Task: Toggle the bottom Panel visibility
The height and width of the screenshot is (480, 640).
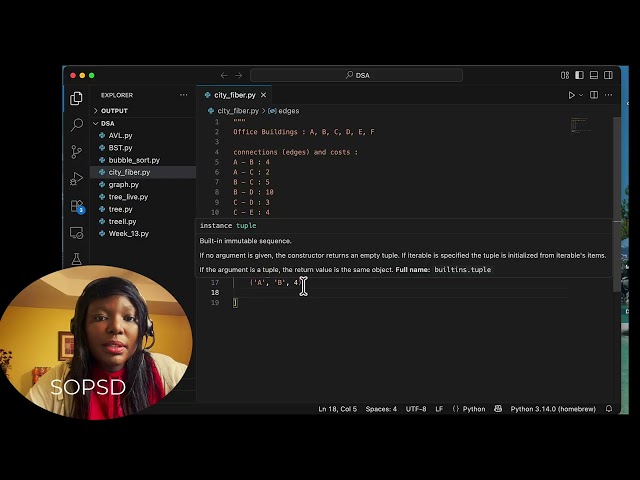Action: coord(594,75)
